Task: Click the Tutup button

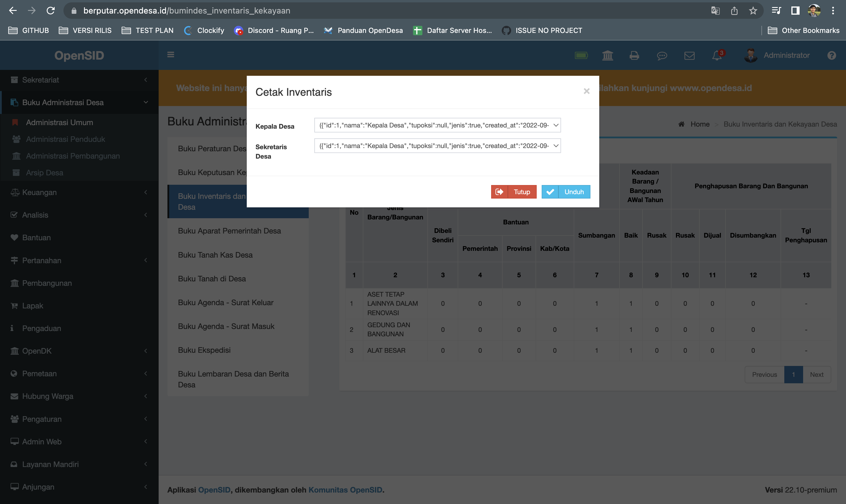Action: (513, 192)
